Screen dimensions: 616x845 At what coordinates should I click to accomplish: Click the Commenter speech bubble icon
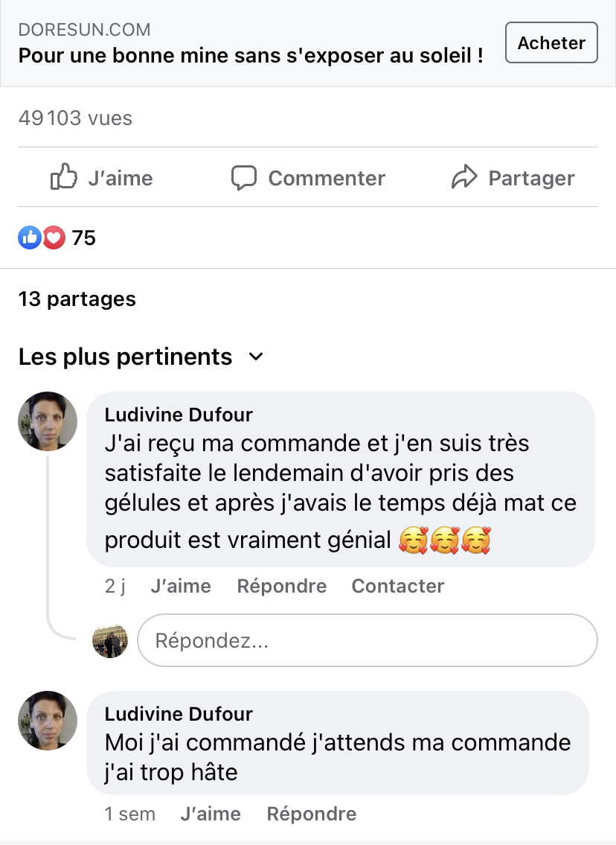(x=244, y=178)
